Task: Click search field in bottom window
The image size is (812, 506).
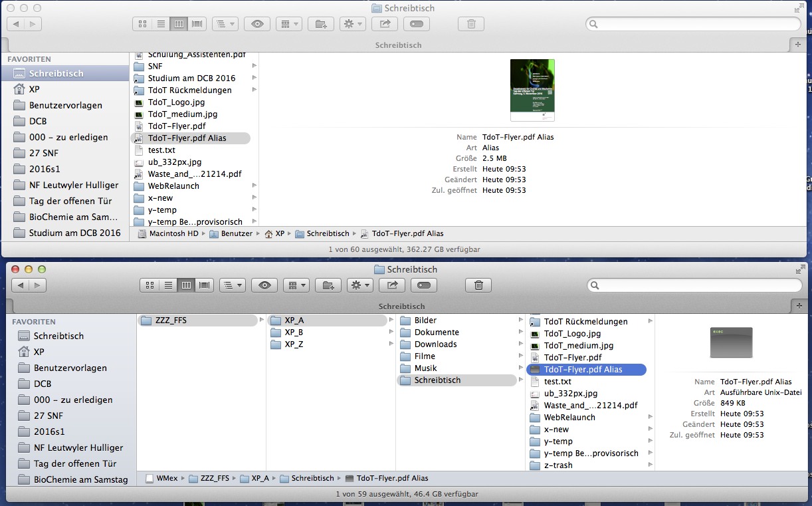Action: tap(694, 285)
